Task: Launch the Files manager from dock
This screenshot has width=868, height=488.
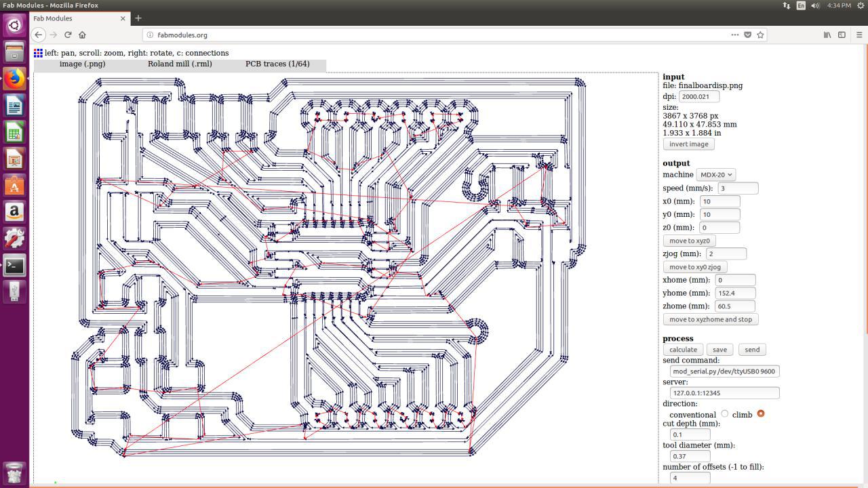Action: coord(14,52)
